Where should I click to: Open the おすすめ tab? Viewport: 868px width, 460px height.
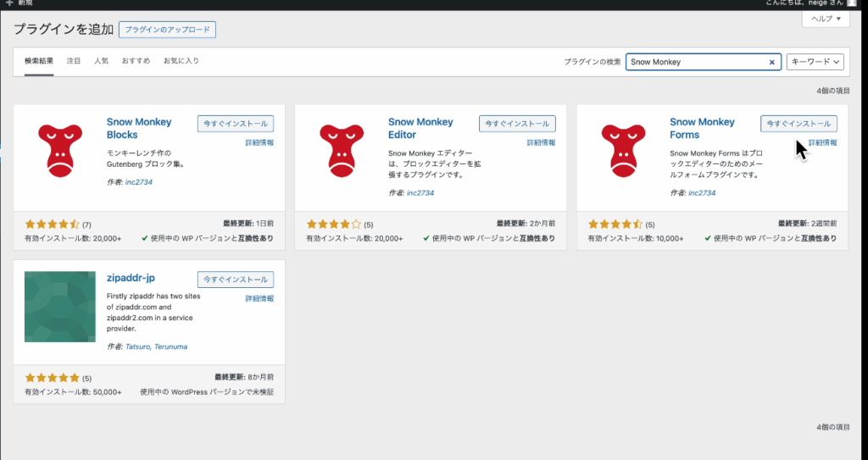(x=136, y=61)
